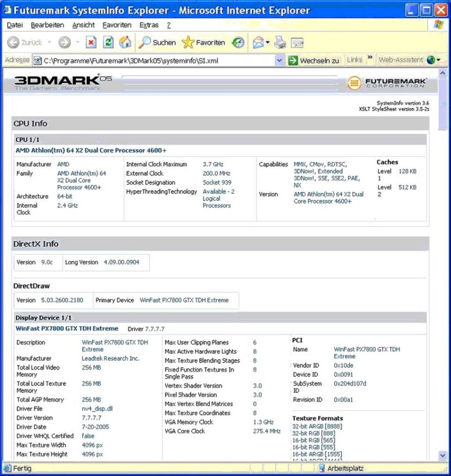451x476 pixels.
Task: Click the Fertig status bar text
Action: point(22,469)
